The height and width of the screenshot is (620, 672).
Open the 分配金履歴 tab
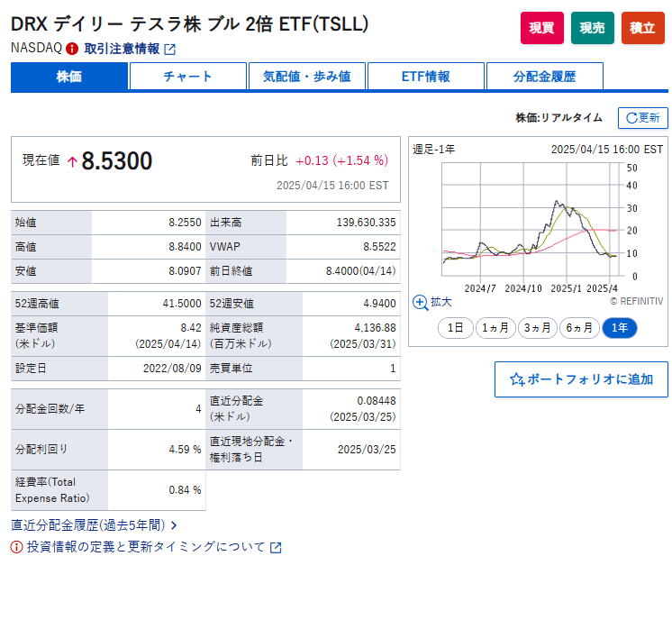click(x=545, y=77)
